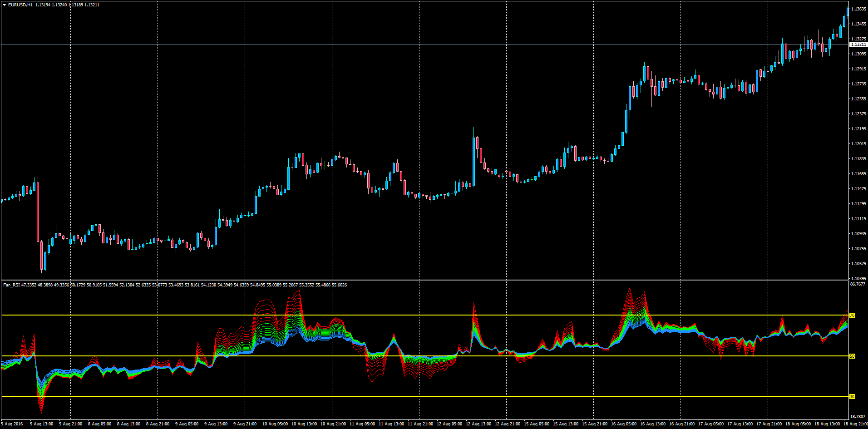868x429 pixels.
Task: Click the OHLC values 1.13194 1.13240 1.13189
Action: point(60,5)
